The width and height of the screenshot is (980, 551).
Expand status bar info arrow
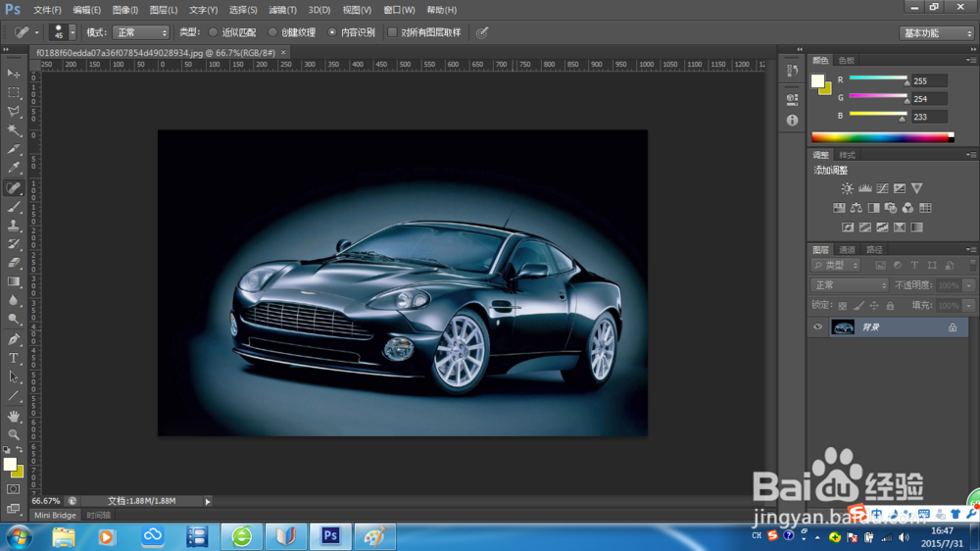208,501
